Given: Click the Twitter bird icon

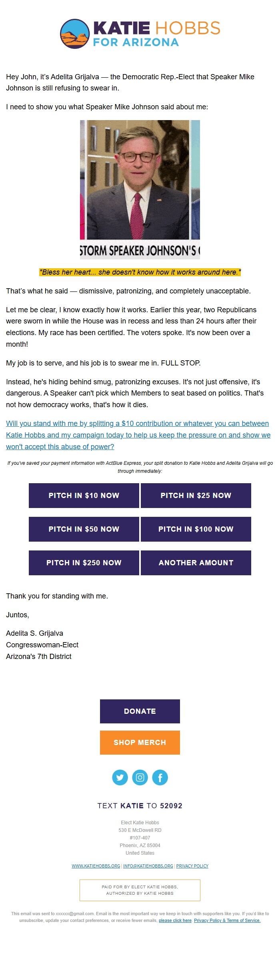Looking at the screenshot, I should (x=120, y=777).
